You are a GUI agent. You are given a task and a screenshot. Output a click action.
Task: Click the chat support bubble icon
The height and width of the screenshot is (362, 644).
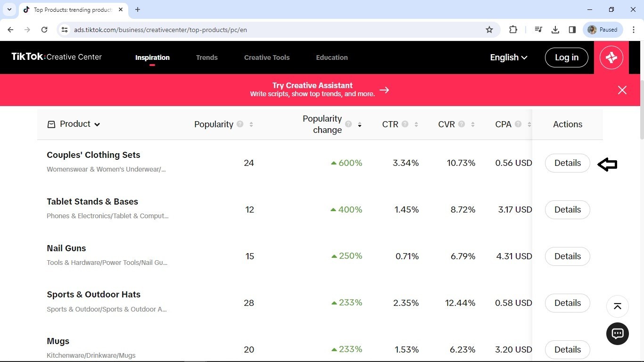click(x=617, y=334)
